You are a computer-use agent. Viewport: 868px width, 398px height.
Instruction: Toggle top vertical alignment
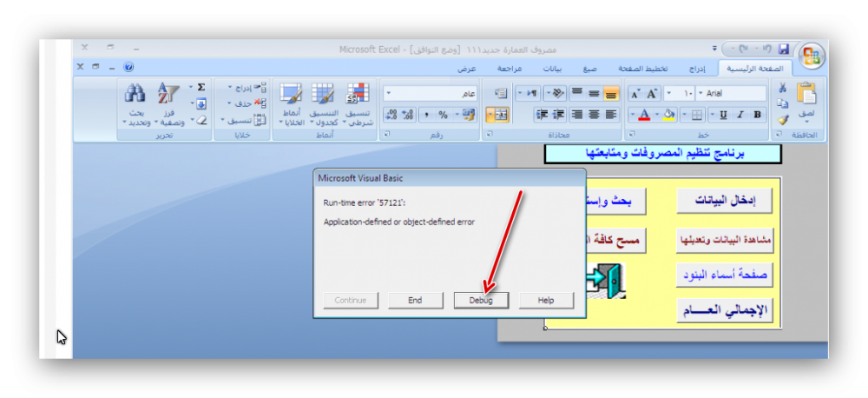pyautogui.click(x=577, y=94)
